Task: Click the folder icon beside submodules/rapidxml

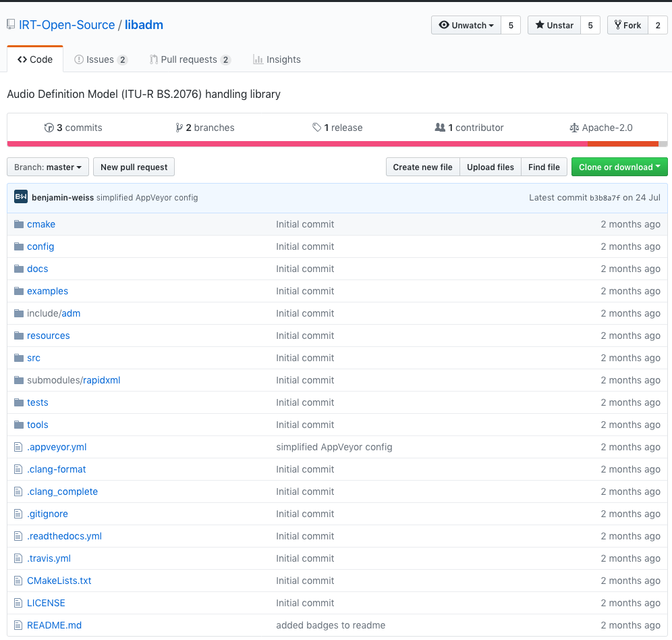Action: click(x=18, y=380)
